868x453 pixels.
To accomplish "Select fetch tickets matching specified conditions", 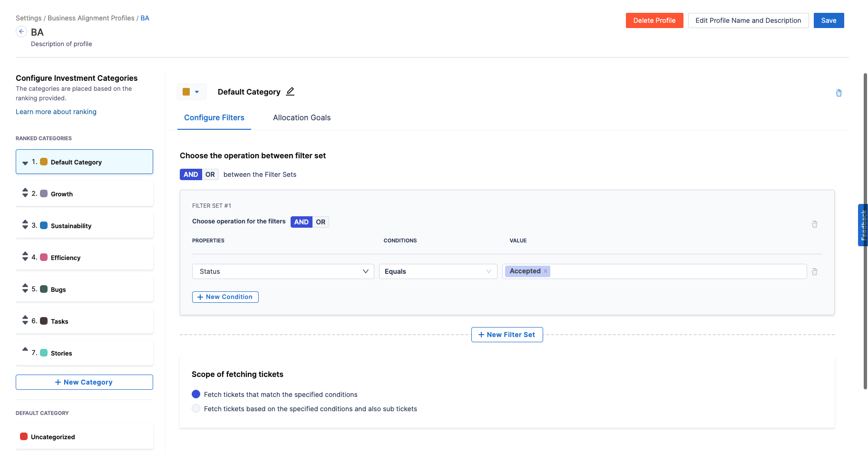I will pyautogui.click(x=196, y=394).
